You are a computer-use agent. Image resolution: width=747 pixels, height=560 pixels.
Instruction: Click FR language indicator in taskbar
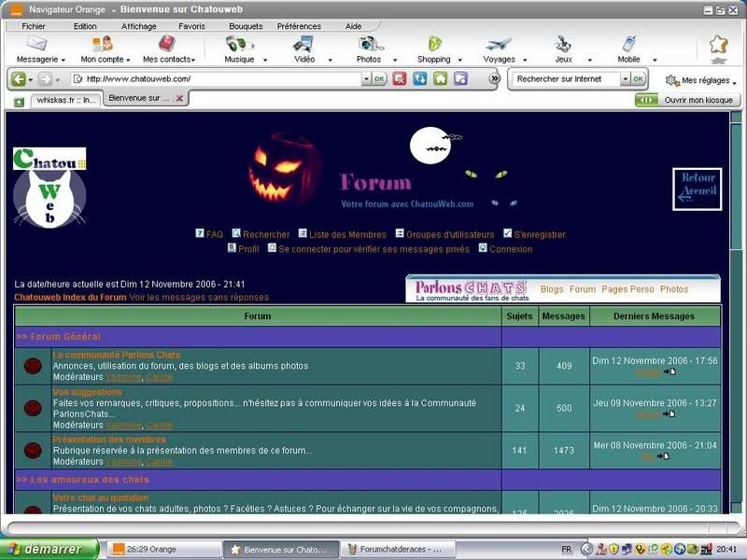tap(566, 550)
